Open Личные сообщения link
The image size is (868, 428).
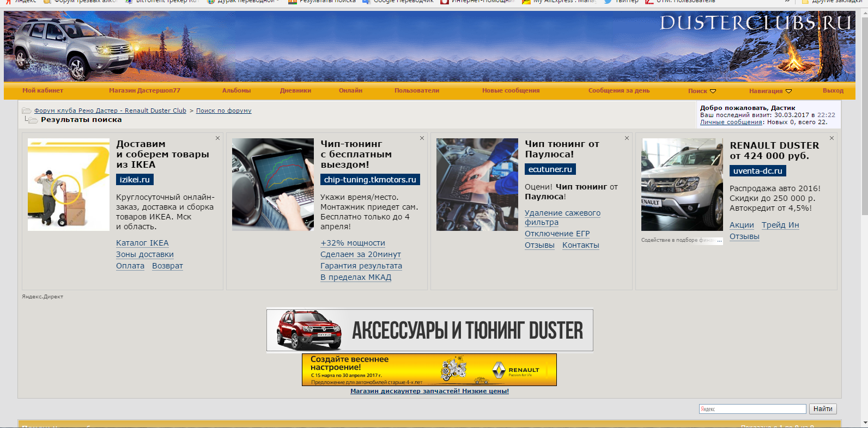(731, 122)
